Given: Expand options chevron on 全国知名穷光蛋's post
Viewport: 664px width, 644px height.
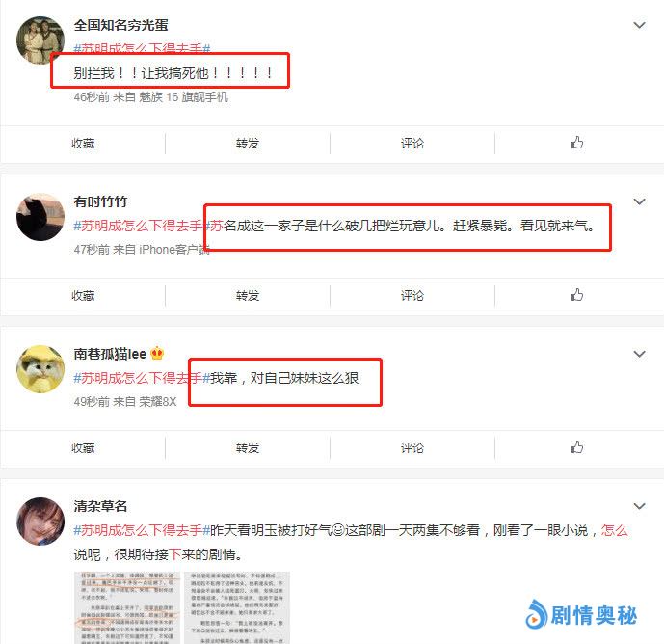Looking at the screenshot, I should (x=639, y=25).
